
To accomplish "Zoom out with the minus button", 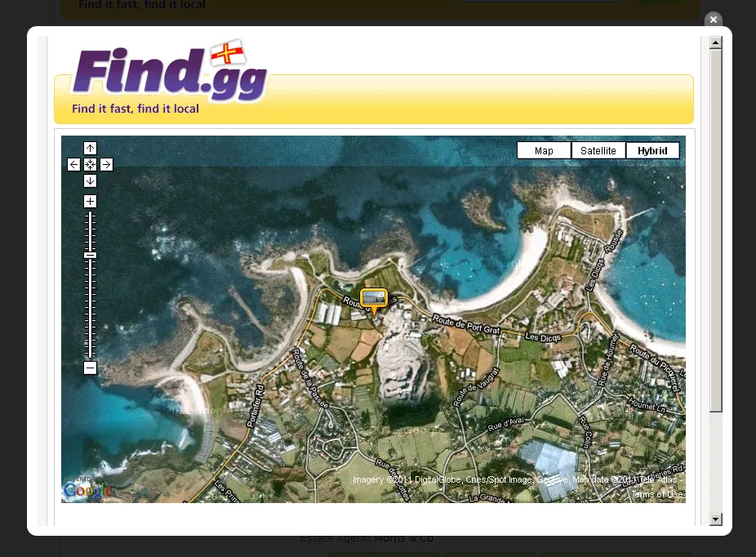I will (x=90, y=368).
